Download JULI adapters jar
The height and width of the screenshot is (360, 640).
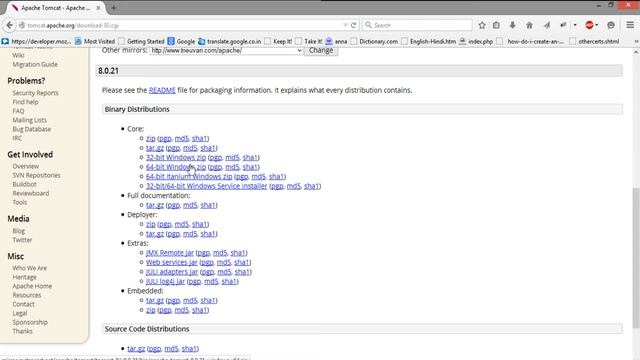coord(172,271)
